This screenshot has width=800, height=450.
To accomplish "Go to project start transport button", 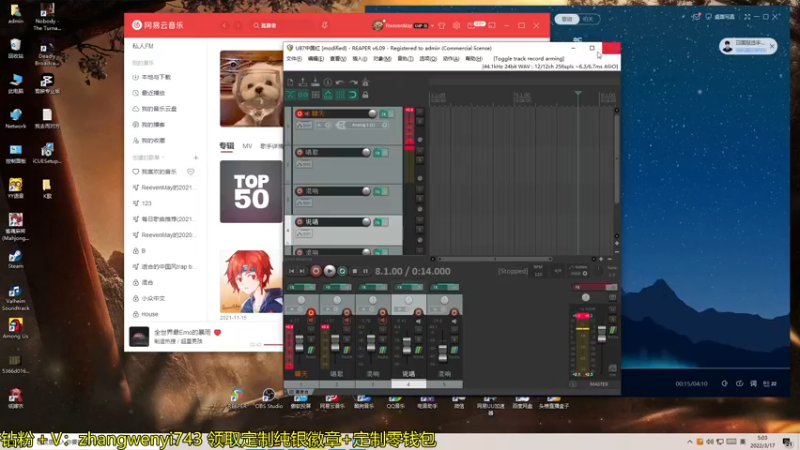I will pyautogui.click(x=291, y=271).
